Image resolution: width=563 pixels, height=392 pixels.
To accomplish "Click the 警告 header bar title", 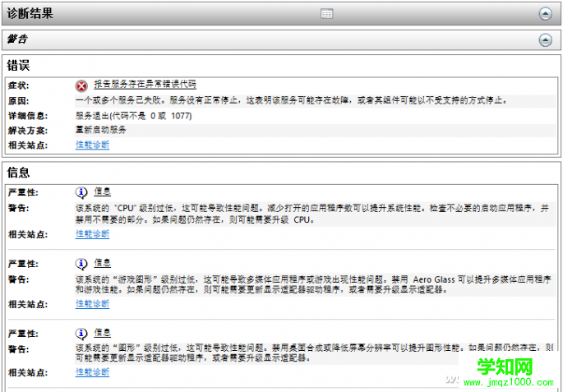I will (x=18, y=39).
